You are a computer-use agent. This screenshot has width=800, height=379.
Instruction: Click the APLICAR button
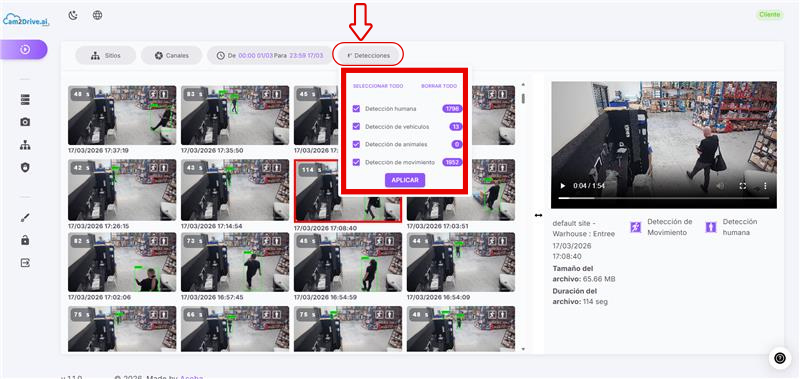[405, 180]
